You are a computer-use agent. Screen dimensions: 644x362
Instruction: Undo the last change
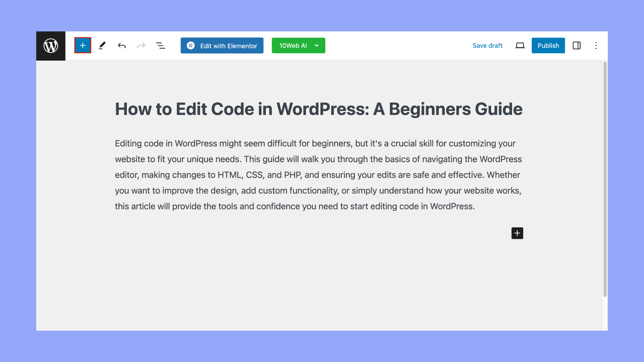tap(122, 46)
